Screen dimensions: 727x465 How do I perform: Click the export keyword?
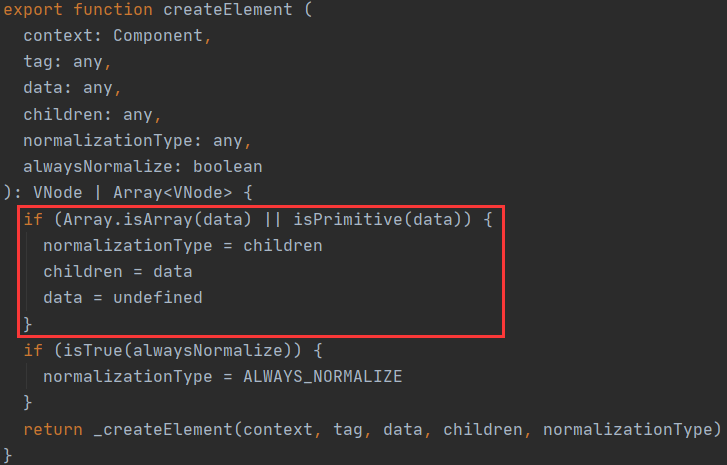coord(33,10)
